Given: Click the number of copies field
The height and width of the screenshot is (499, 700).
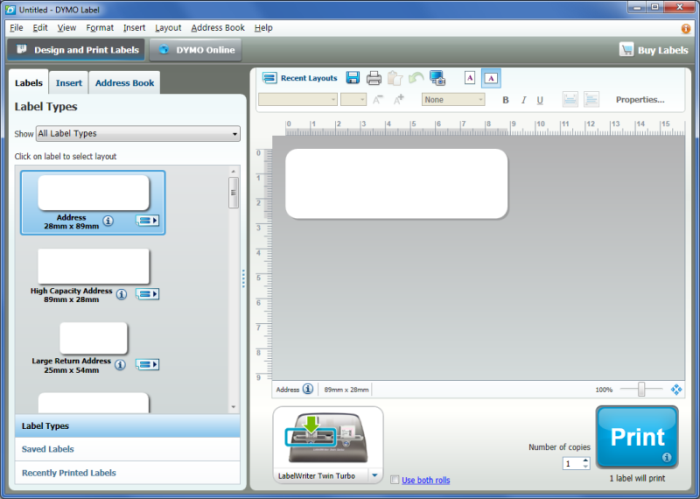Looking at the screenshot, I should click(x=572, y=464).
